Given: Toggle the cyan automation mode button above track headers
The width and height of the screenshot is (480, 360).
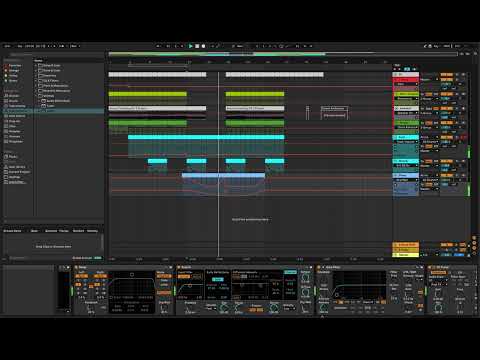Looking at the screenshot, I should click(x=407, y=69).
